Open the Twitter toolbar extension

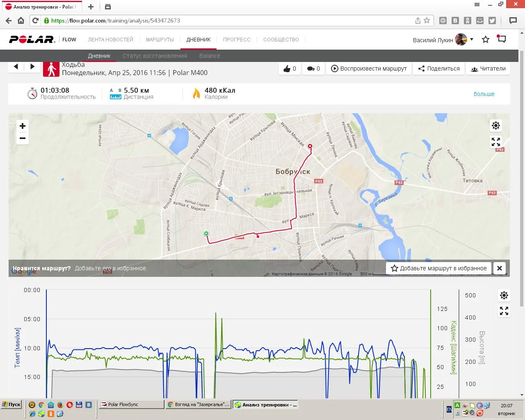coord(492,21)
